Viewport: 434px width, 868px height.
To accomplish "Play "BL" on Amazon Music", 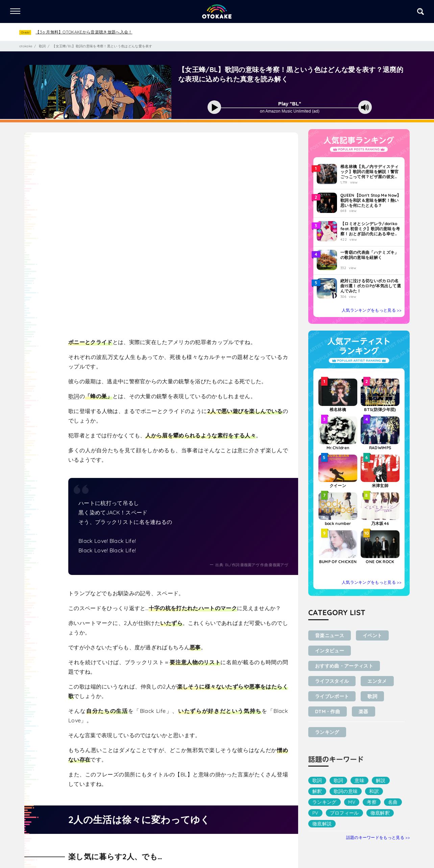I will 214,107.
